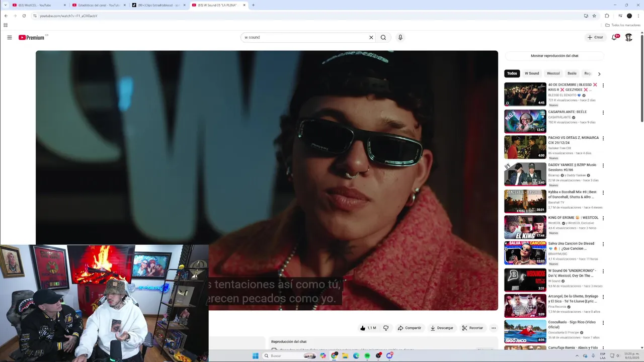644x362 pixels.
Task: Open options for DADDY YANKEE BZRP video
Action: (603, 165)
